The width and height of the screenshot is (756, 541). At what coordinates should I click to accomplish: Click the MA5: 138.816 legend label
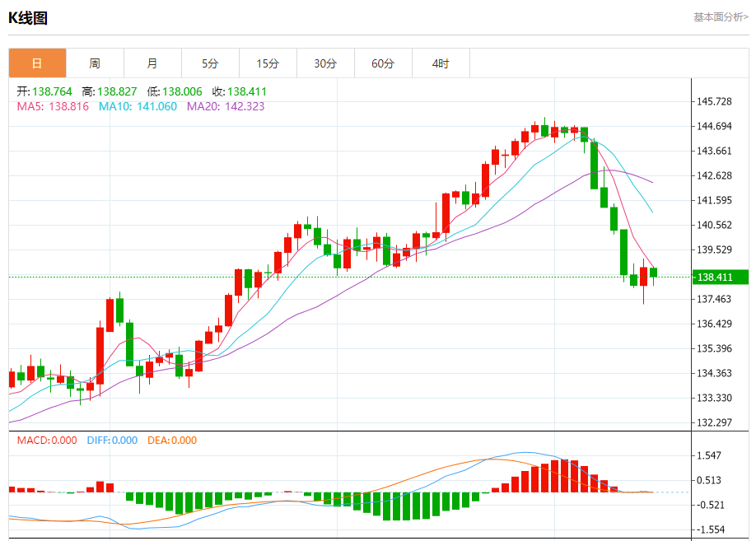53,106
